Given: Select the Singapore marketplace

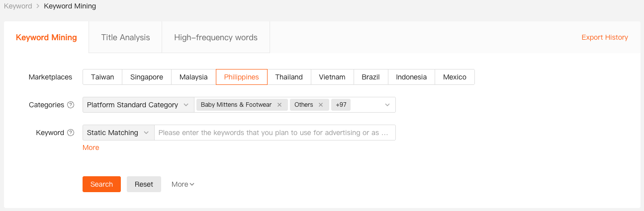Looking at the screenshot, I should 147,77.
